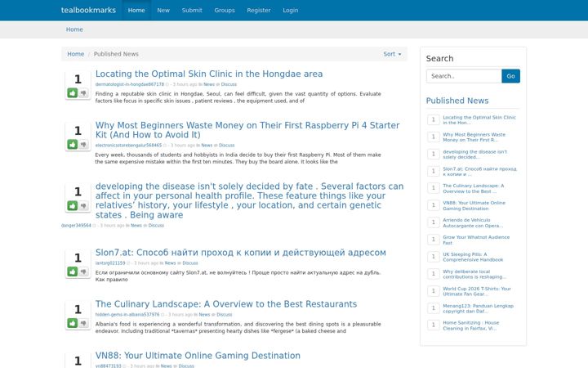588x368 pixels.
Task: Open Login in the navbar
Action: (290, 10)
